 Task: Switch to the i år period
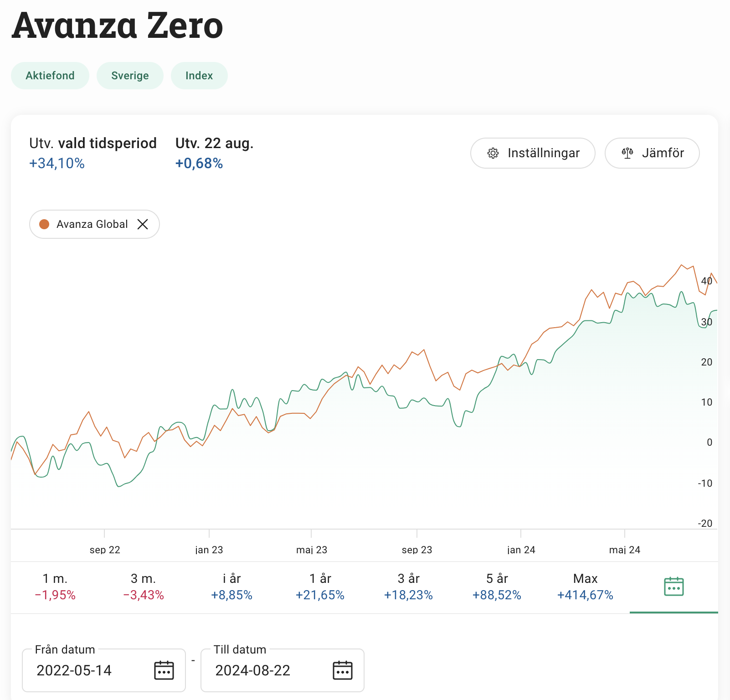point(231,587)
